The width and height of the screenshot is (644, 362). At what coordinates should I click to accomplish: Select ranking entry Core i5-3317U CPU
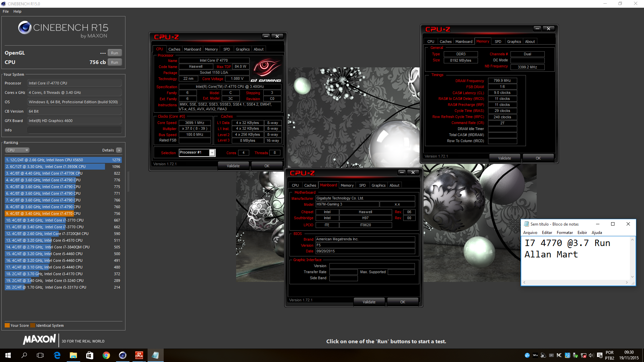pos(63,287)
